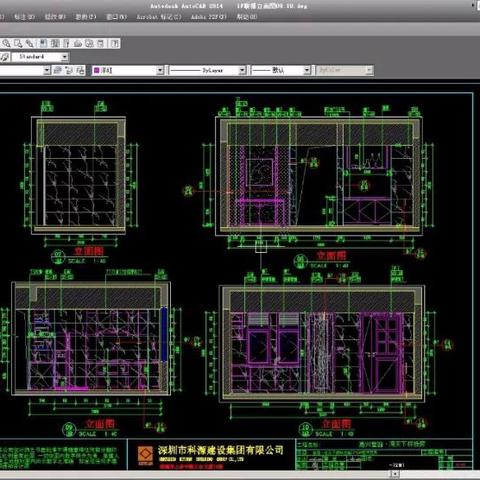Click the Text Style icon beside Standard
Viewport: 480px width, 480px height.
(5, 57)
